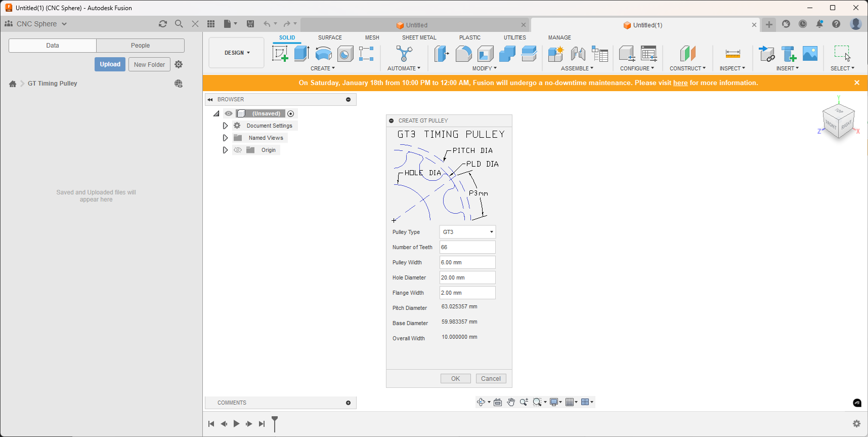This screenshot has height=437, width=868.
Task: Collapse the Unsaved root component tree
Action: (x=216, y=113)
